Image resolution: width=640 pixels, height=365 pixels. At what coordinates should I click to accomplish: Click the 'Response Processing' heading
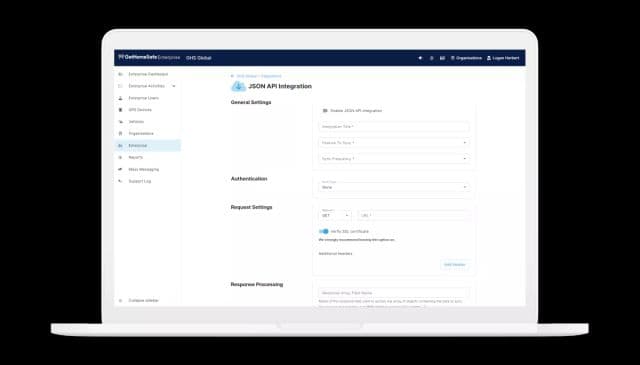coord(257,285)
